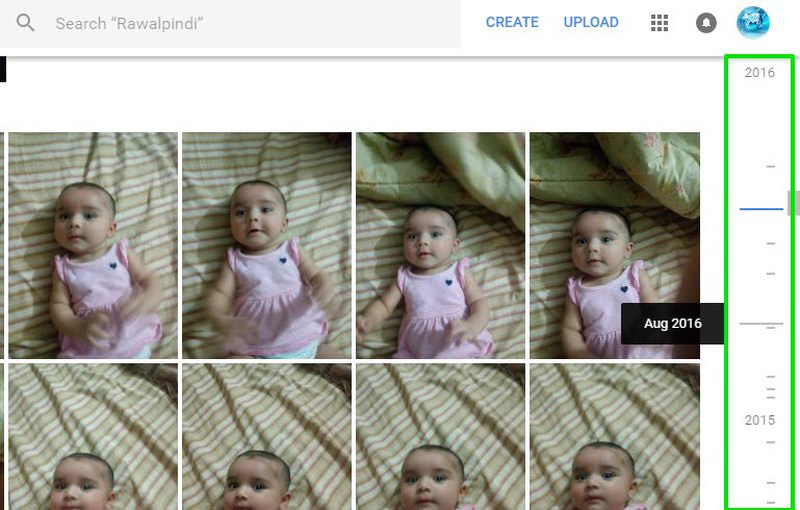
Task: Open fourth photo in bottom row
Action: point(615,437)
